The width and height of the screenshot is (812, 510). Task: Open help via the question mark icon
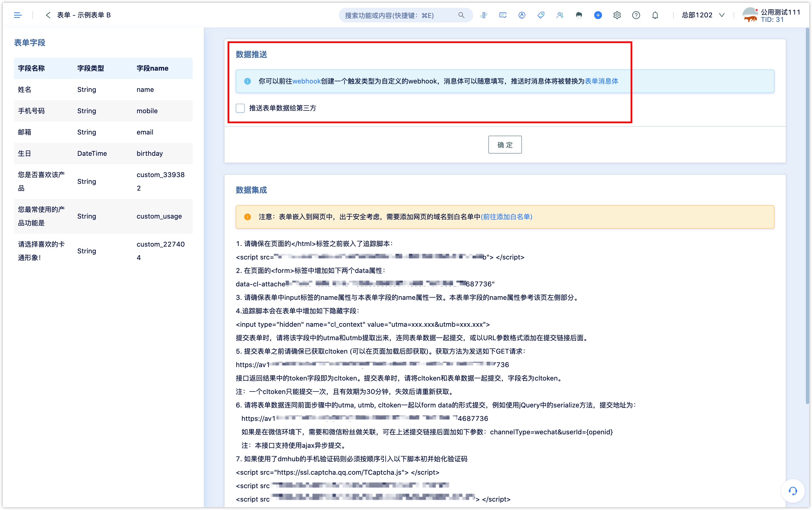click(x=636, y=15)
